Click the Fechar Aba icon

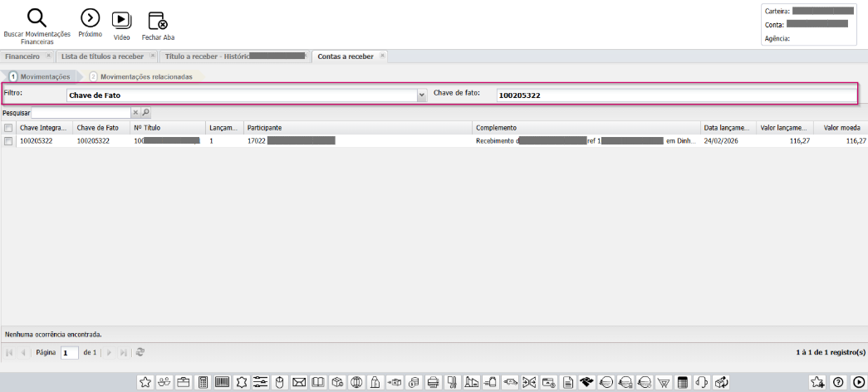[157, 21]
